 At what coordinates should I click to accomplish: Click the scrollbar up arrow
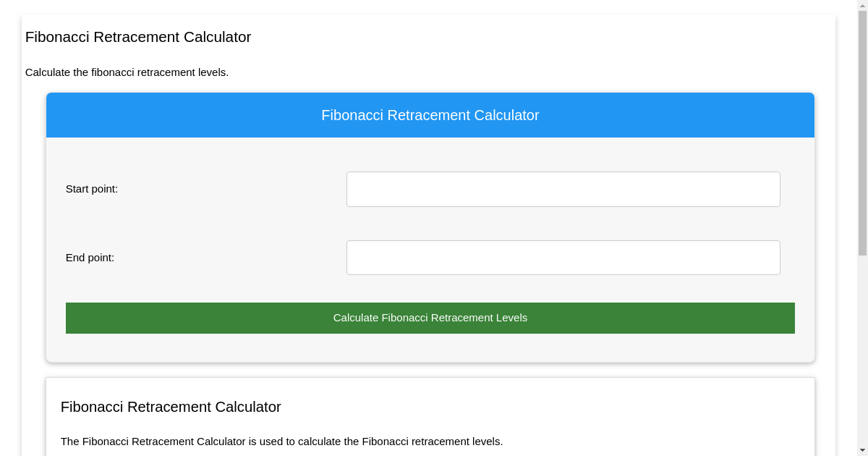[x=862, y=5]
